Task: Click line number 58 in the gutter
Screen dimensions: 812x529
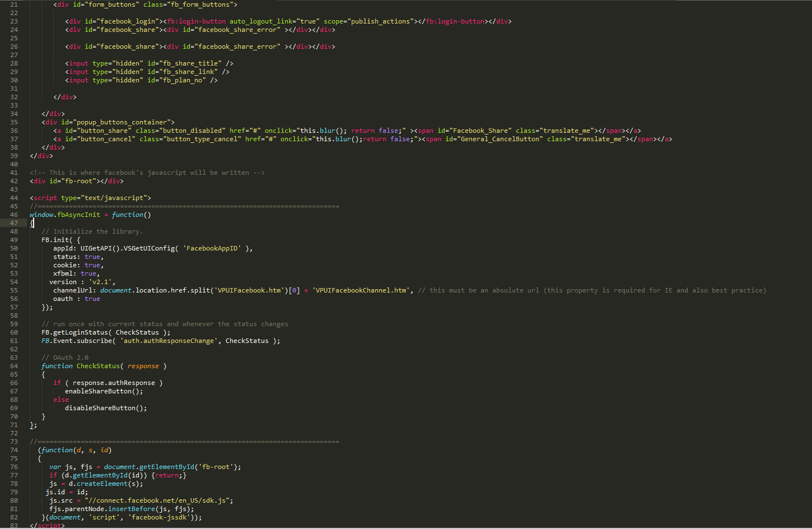Action: coord(14,315)
